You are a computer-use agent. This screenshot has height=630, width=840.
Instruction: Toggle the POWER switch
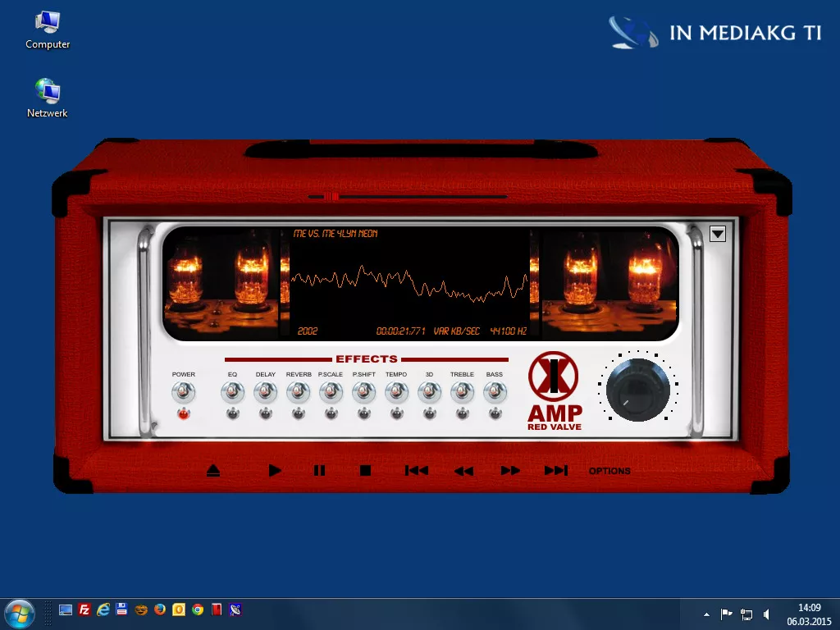tap(183, 394)
